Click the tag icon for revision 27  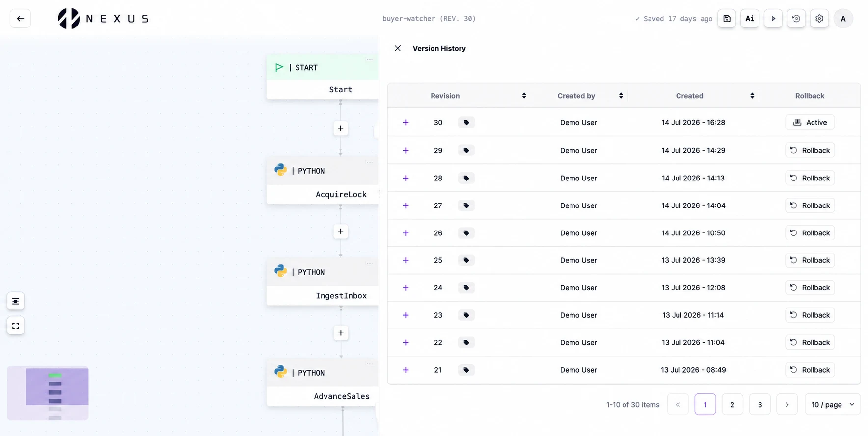[x=466, y=205]
